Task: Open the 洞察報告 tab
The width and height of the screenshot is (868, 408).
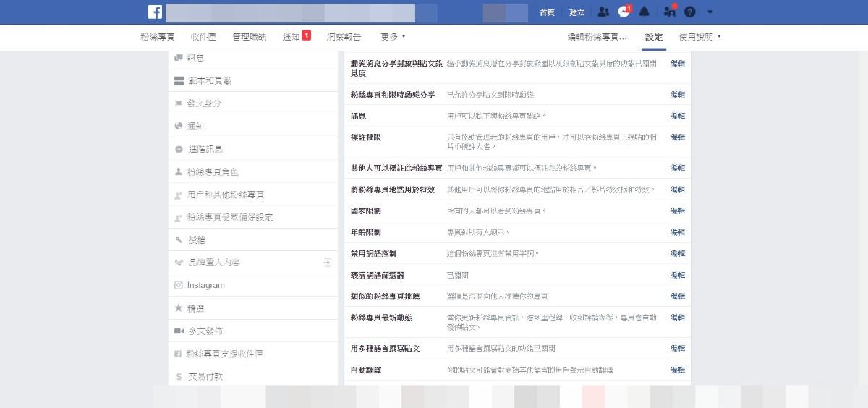Action: [x=345, y=36]
